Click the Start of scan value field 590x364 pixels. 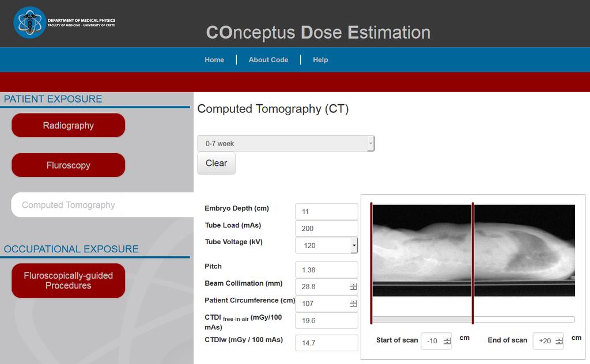click(x=436, y=341)
